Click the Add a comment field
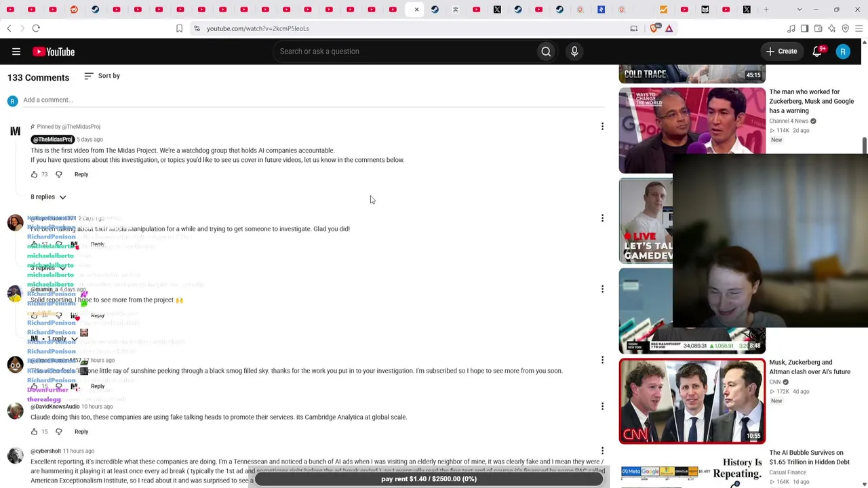This screenshot has width=868, height=488. tap(313, 100)
